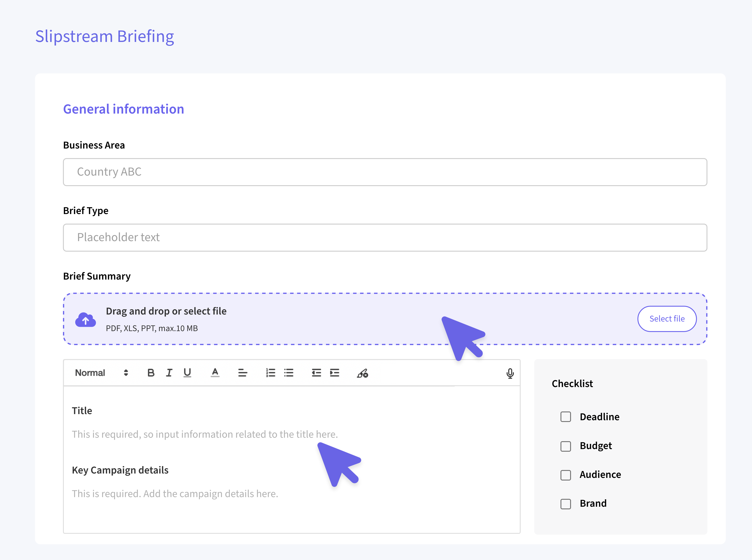Toggle bold formatting in editor toolbar
This screenshot has height=560, width=752.
click(151, 373)
